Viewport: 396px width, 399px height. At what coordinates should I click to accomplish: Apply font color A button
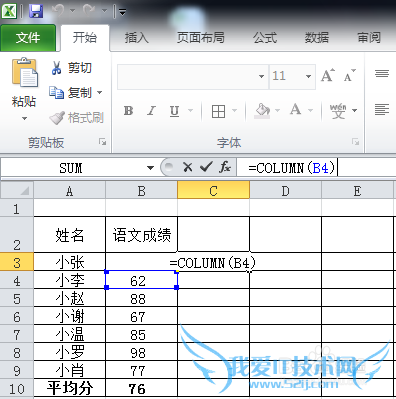pyautogui.click(x=295, y=110)
